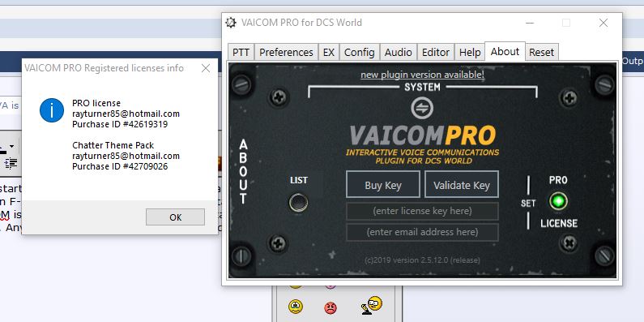Push the LIST round button
The height and width of the screenshot is (322, 644).
click(x=298, y=202)
